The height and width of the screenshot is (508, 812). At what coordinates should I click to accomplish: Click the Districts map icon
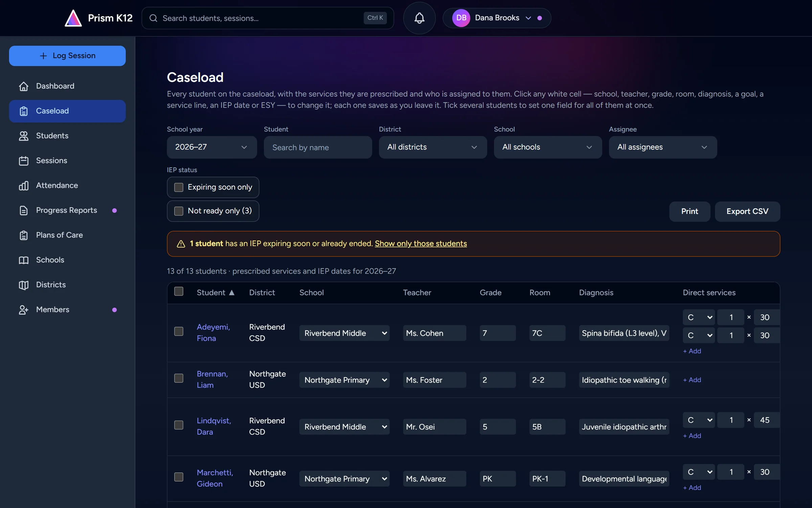(24, 285)
